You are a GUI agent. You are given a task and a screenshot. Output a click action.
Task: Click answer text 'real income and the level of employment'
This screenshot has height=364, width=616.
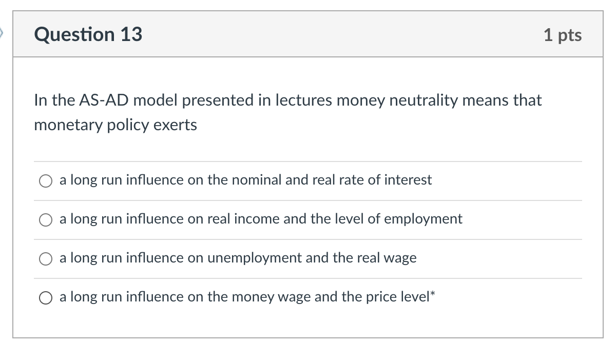click(334, 219)
